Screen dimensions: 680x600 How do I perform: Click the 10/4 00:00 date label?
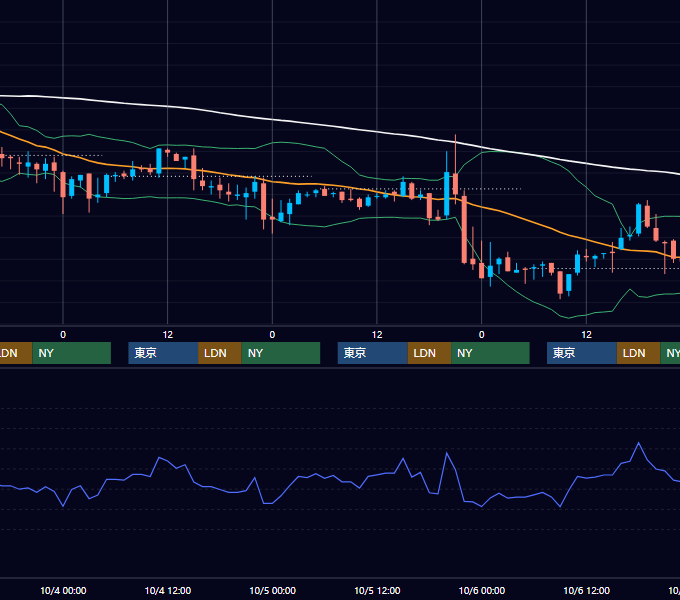63,590
